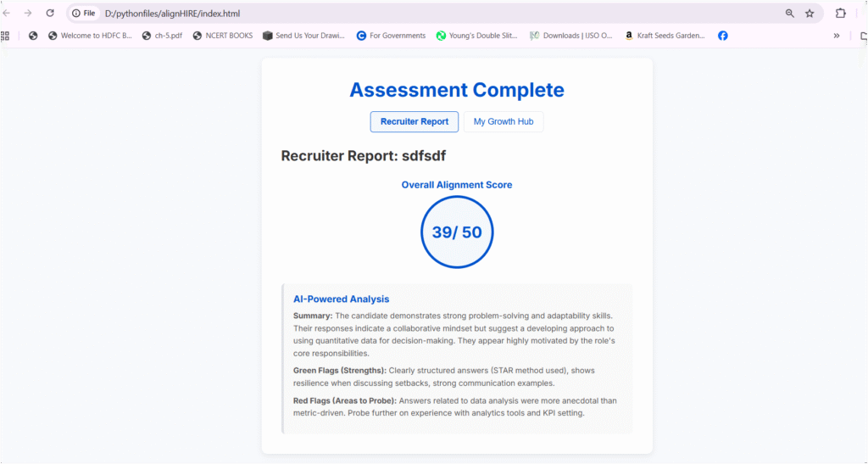Open the Young's Double Slit bookmark
Screen dimensions: 868x464
click(477, 36)
